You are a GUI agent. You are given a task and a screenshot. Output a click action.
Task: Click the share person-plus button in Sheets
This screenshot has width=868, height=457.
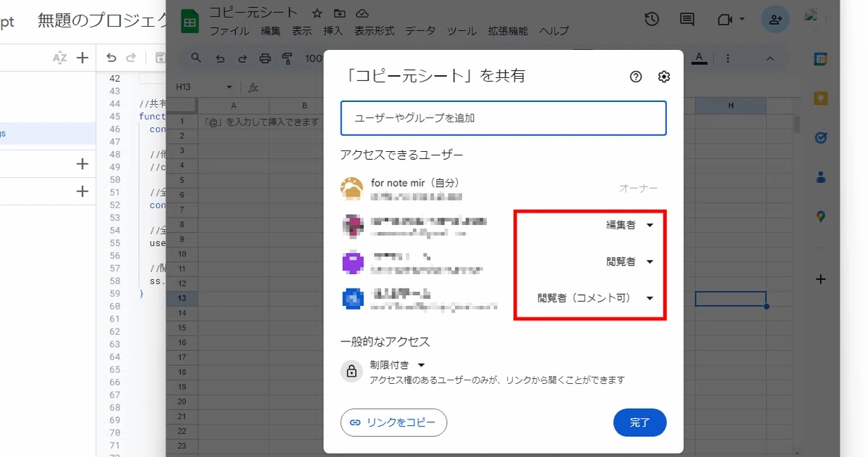775,20
